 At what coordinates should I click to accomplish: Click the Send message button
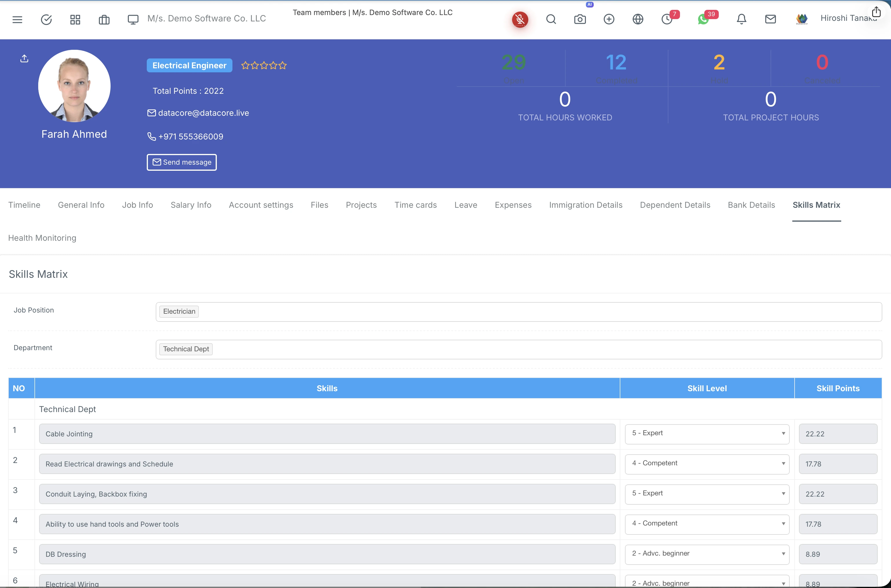[x=181, y=162]
